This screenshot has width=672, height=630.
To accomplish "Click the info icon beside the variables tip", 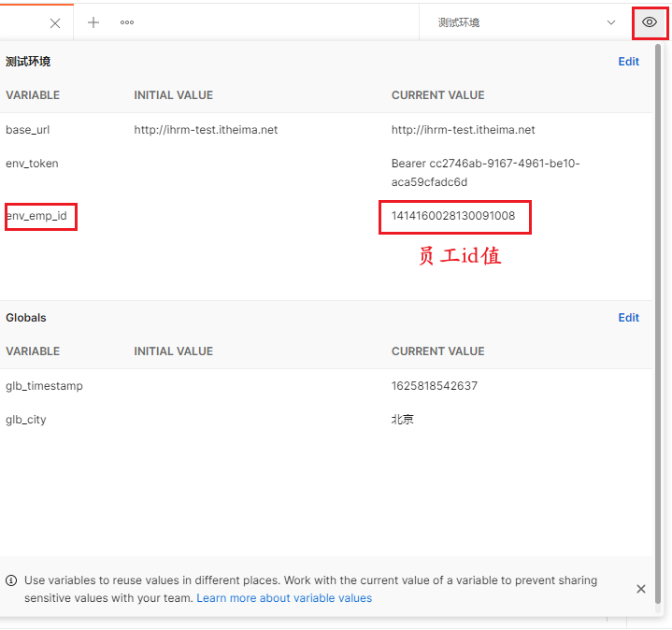I will 11,580.
